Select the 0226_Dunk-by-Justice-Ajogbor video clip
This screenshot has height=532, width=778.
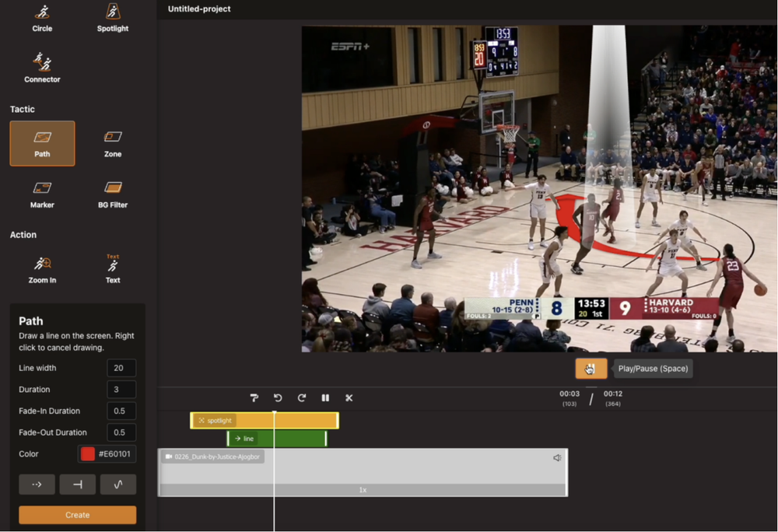point(363,472)
